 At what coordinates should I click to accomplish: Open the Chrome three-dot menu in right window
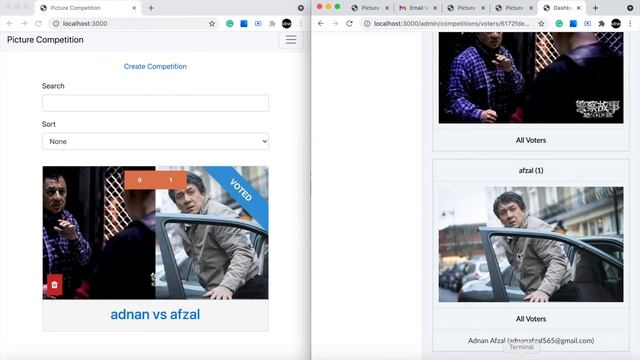tap(630, 24)
